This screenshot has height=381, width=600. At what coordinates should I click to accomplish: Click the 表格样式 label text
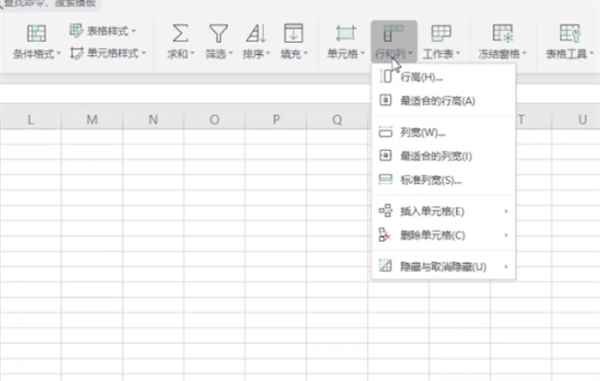coord(108,31)
